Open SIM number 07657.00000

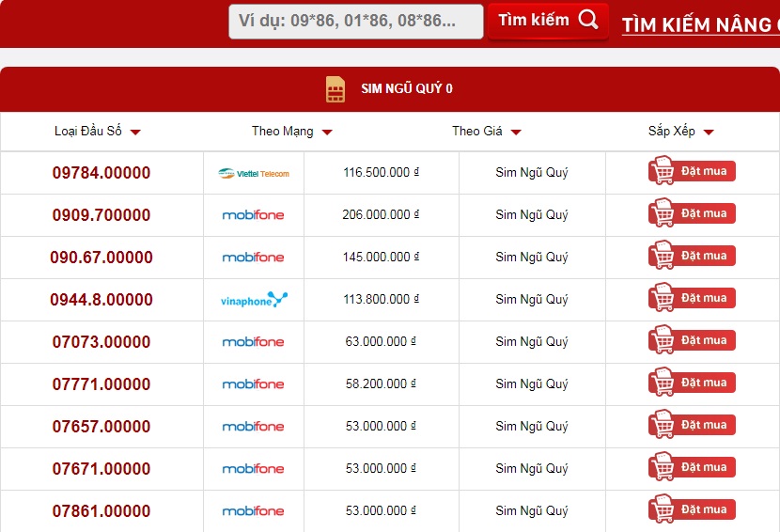coord(101,427)
